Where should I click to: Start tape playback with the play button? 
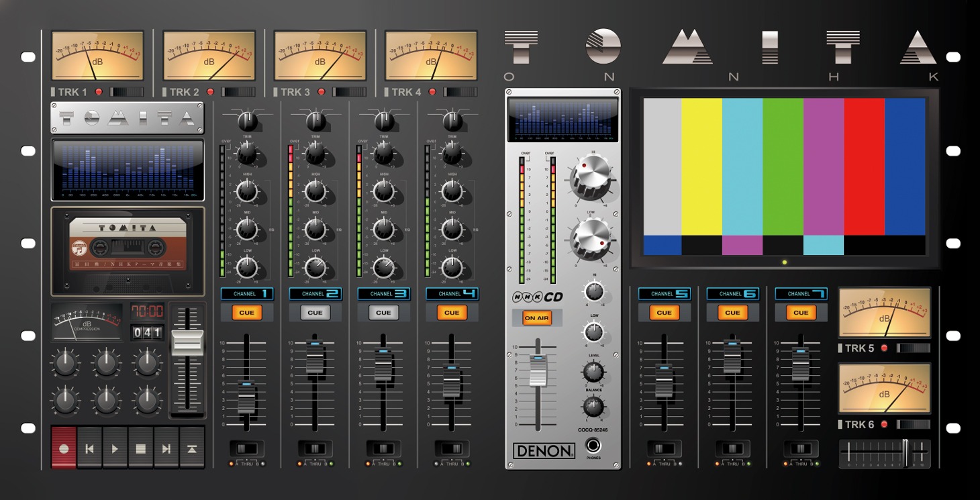point(115,448)
